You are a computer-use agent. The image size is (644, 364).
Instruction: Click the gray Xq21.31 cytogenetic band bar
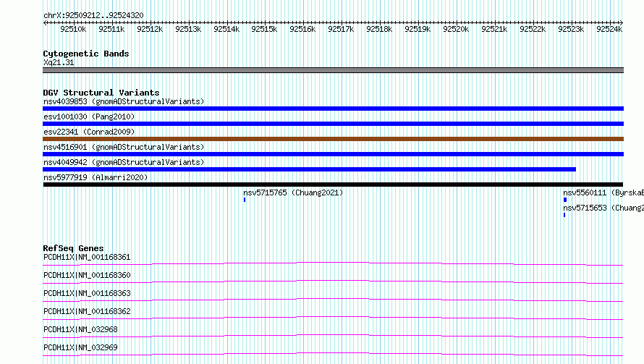coord(333,70)
